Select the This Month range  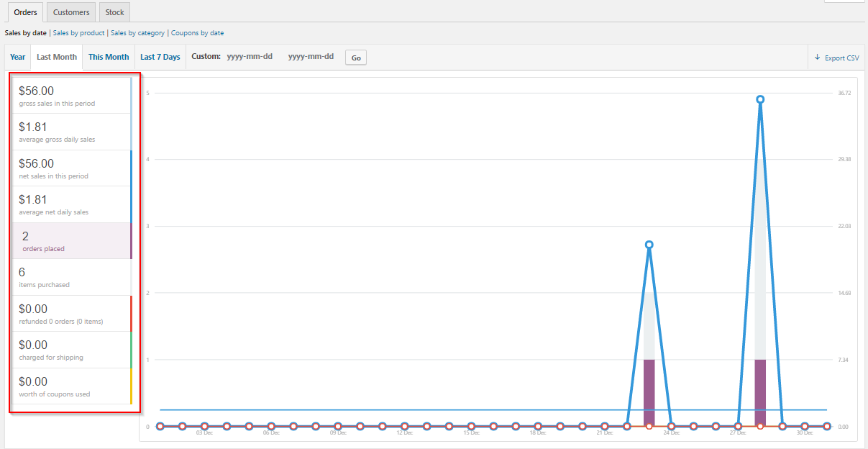click(109, 57)
